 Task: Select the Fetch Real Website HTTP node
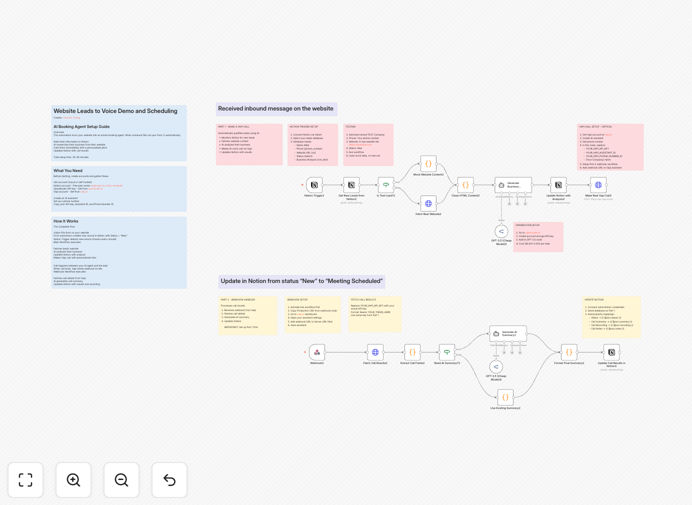pyautogui.click(x=428, y=204)
